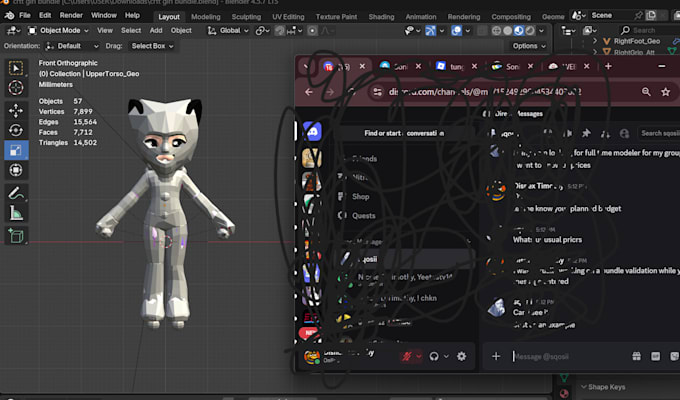Switch to material preview shading
This screenshot has width=680, height=400.
click(x=519, y=30)
